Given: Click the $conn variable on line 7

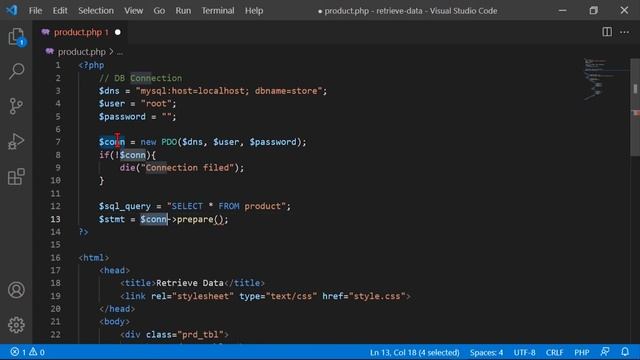Looking at the screenshot, I should coord(112,142).
